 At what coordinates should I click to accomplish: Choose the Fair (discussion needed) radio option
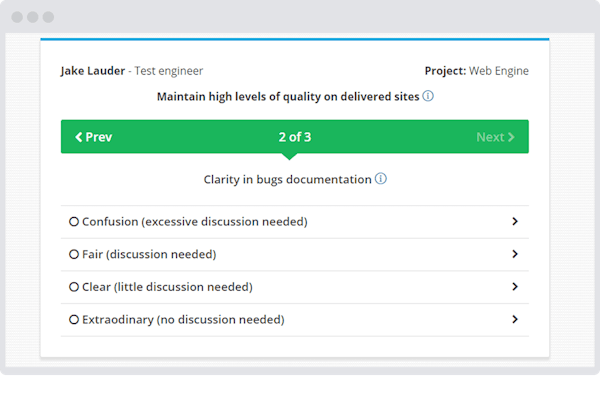74,254
